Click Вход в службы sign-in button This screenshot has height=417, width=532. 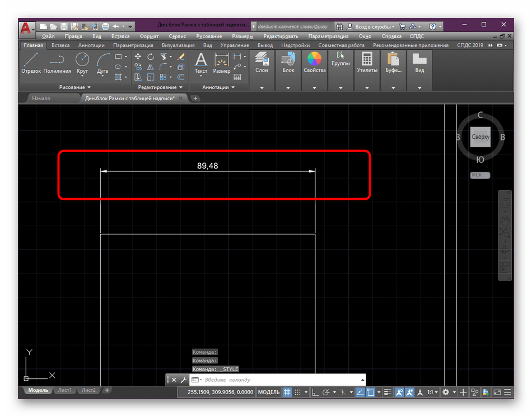[x=371, y=26]
